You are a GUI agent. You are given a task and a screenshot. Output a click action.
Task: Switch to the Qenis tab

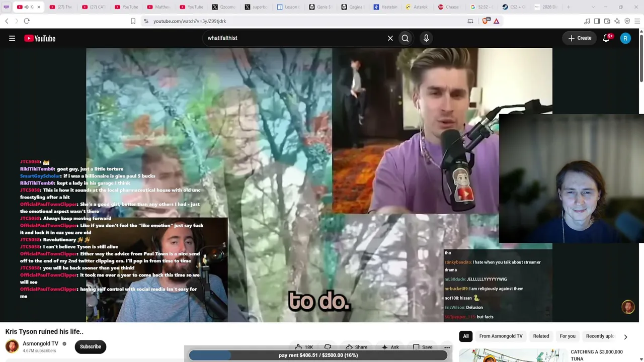pos(320,7)
